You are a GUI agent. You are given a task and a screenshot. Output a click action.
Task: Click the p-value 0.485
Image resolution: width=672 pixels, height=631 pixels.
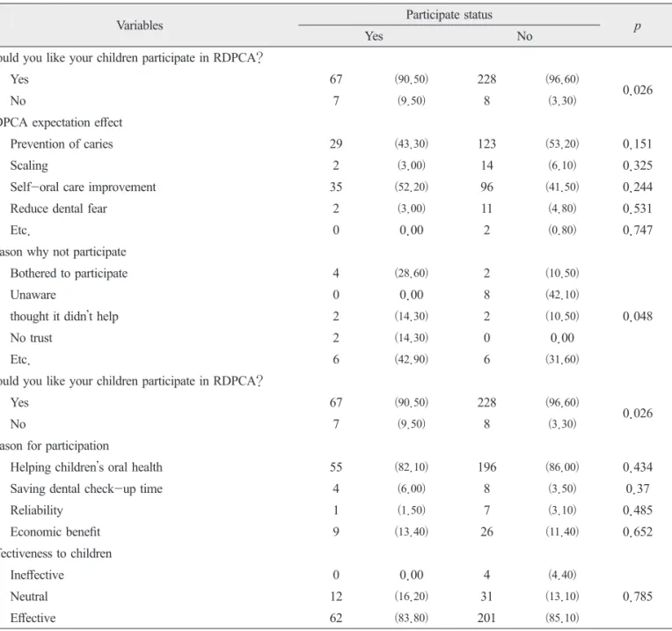pos(638,510)
